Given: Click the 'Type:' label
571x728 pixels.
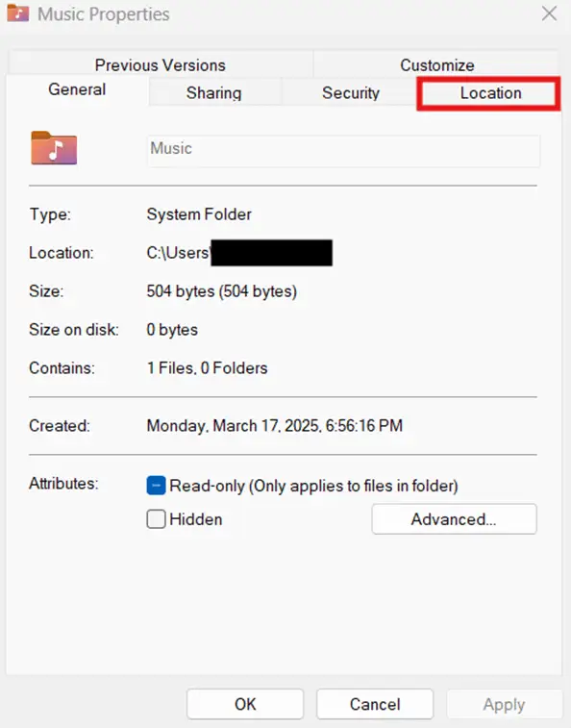Looking at the screenshot, I should coord(50,214).
